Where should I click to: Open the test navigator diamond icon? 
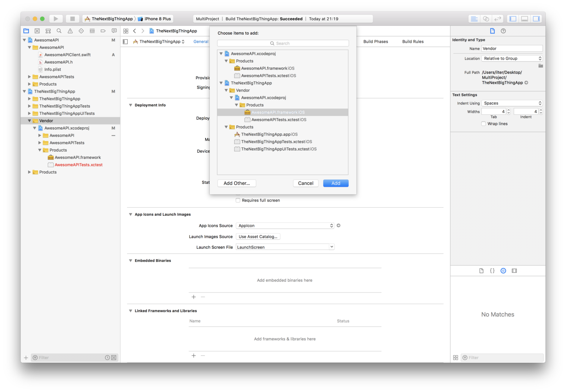[81, 31]
